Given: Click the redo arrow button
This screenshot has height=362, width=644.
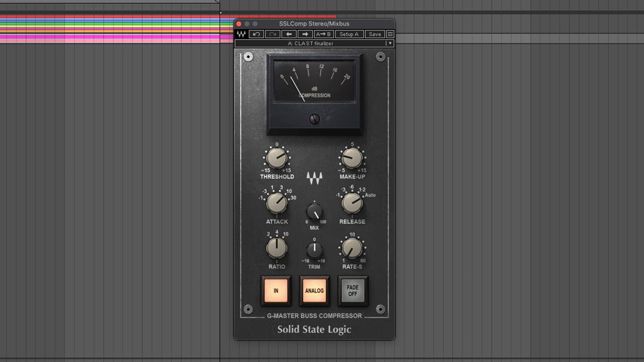Looking at the screenshot, I should tap(273, 34).
